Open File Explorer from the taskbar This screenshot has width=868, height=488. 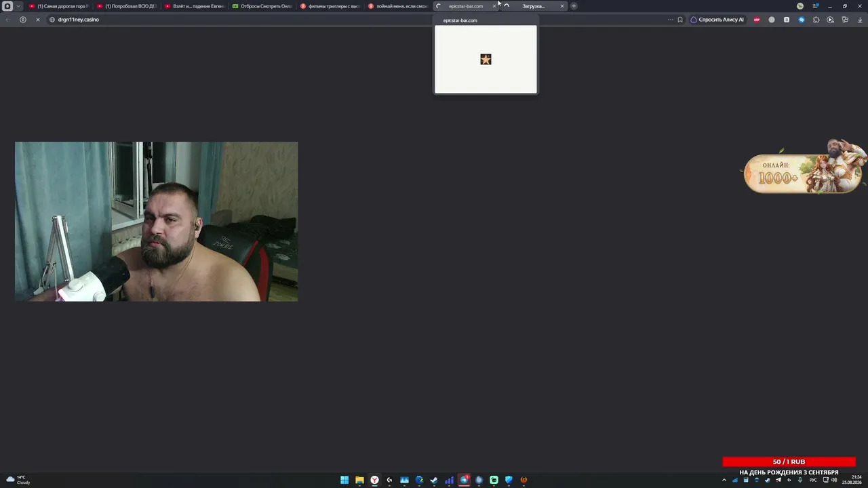pos(359,480)
